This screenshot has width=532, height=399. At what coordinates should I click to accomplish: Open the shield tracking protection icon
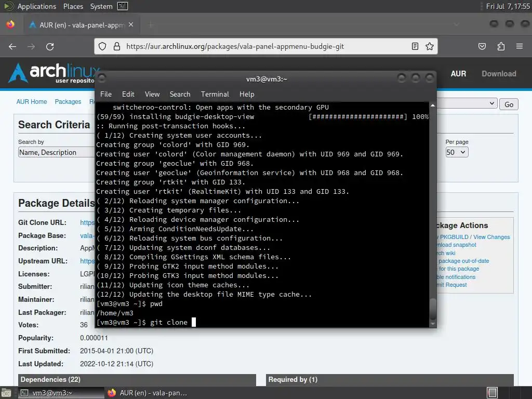pos(102,46)
